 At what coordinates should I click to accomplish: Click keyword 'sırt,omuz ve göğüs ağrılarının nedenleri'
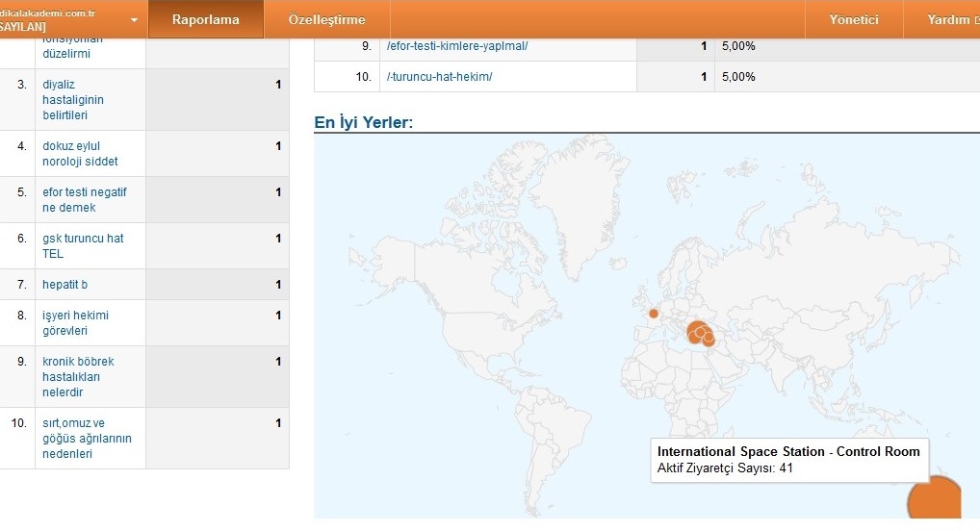(87, 438)
